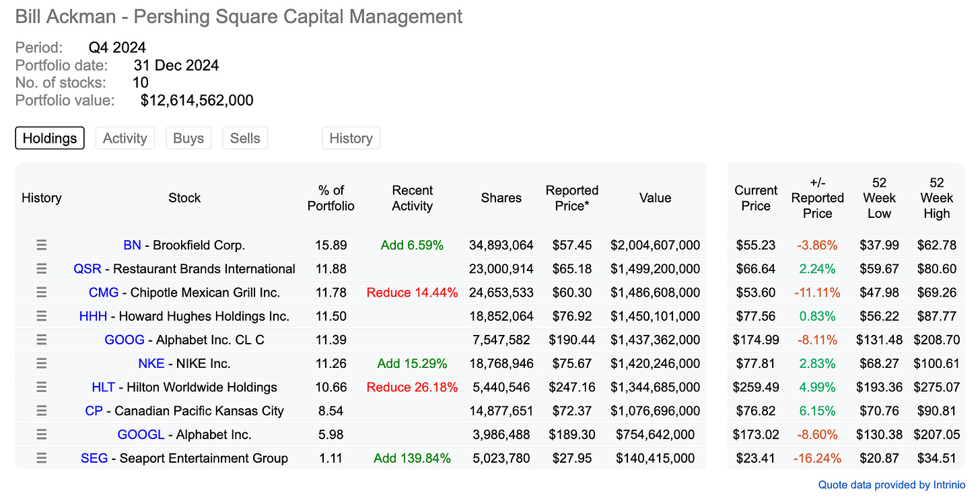Click the '% of Portfolio' column header

(x=331, y=198)
